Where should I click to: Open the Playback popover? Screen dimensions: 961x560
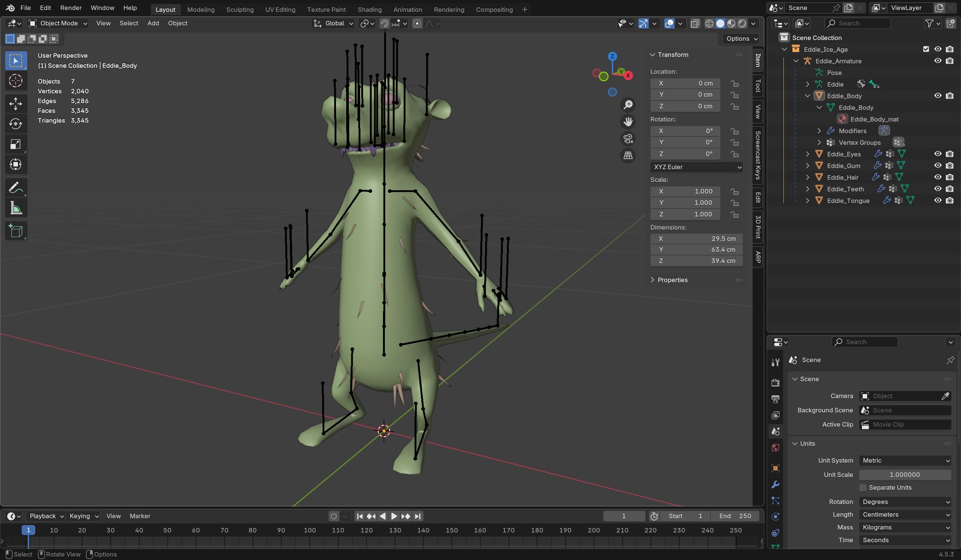(x=46, y=516)
